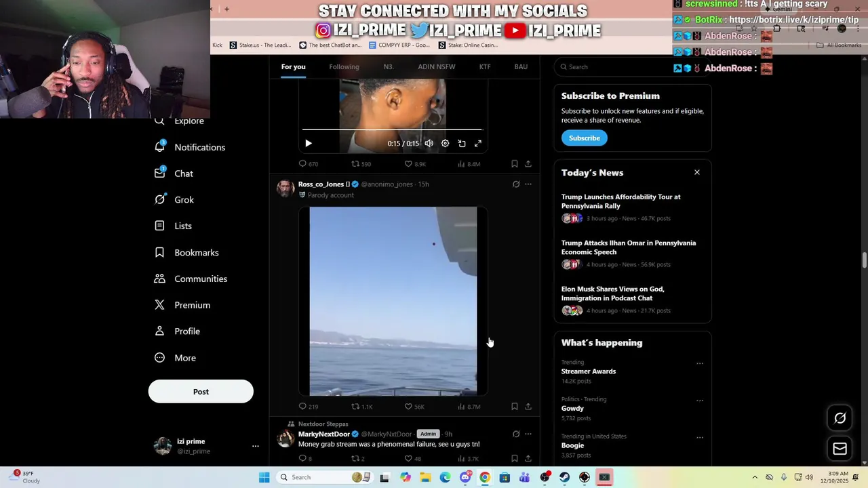Click the Post button

[201, 392]
